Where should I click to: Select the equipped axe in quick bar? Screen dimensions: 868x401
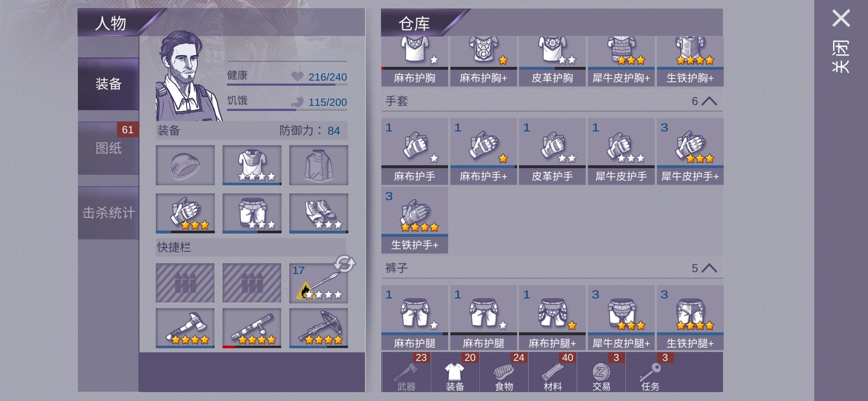[x=185, y=328]
